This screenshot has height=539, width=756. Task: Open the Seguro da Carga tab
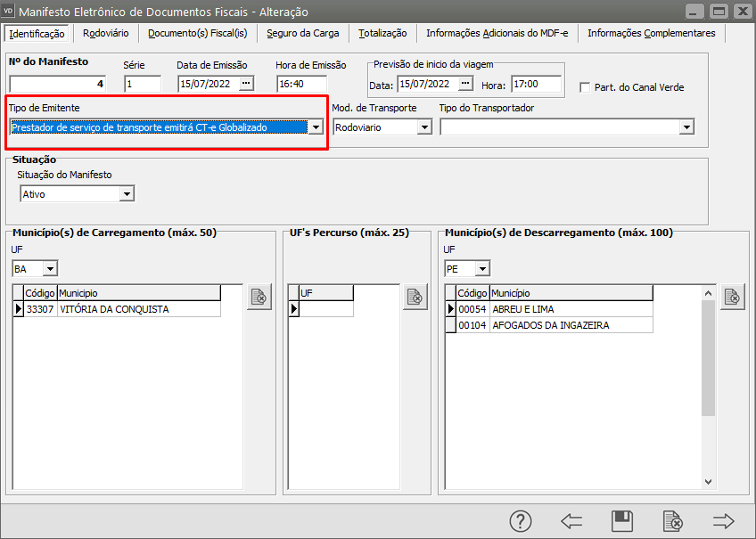pyautogui.click(x=302, y=33)
